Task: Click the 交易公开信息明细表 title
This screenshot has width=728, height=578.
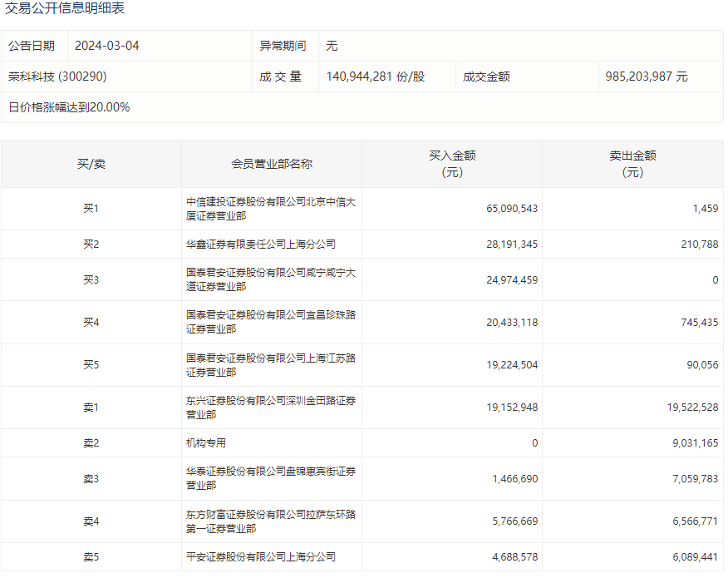Action: coord(66,9)
